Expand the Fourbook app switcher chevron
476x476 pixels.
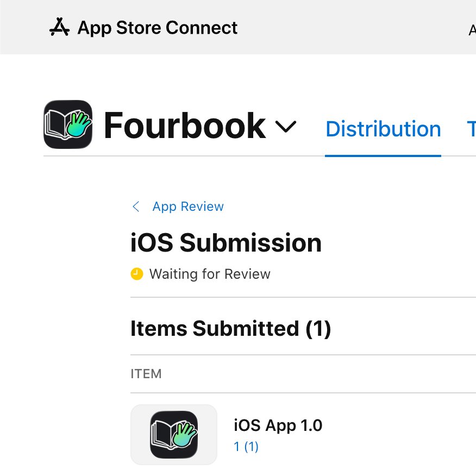pyautogui.click(x=285, y=126)
